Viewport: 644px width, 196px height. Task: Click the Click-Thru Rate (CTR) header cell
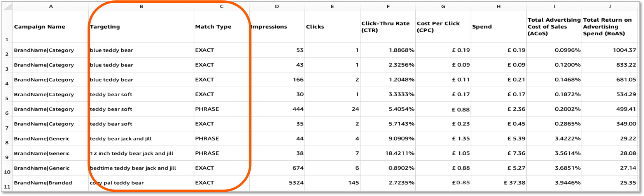(x=385, y=27)
